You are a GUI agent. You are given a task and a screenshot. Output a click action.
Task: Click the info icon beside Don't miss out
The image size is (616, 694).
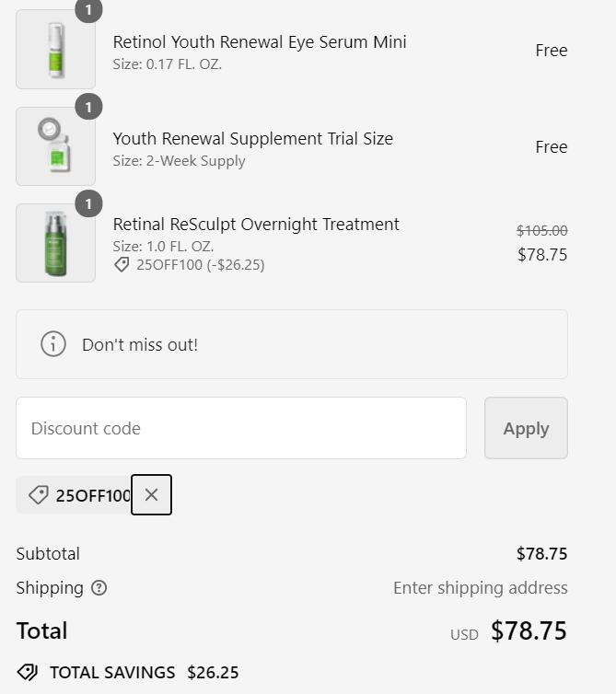click(53, 344)
